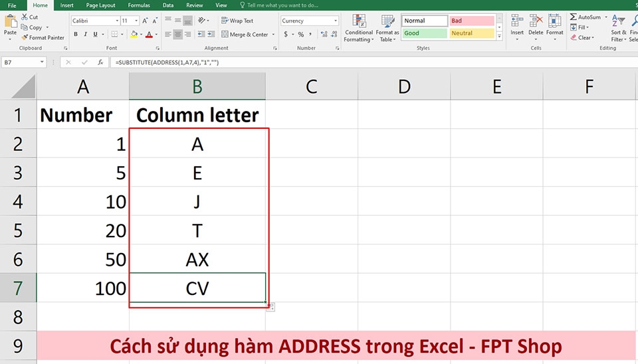The image size is (638, 364).
Task: Switch to the Data tab
Action: 168,5
